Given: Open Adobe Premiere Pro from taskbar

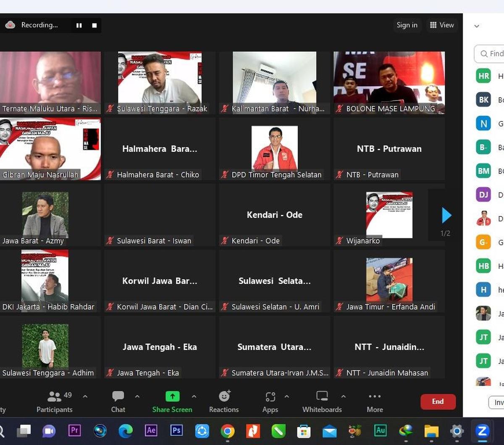Looking at the screenshot, I should 74,430.
